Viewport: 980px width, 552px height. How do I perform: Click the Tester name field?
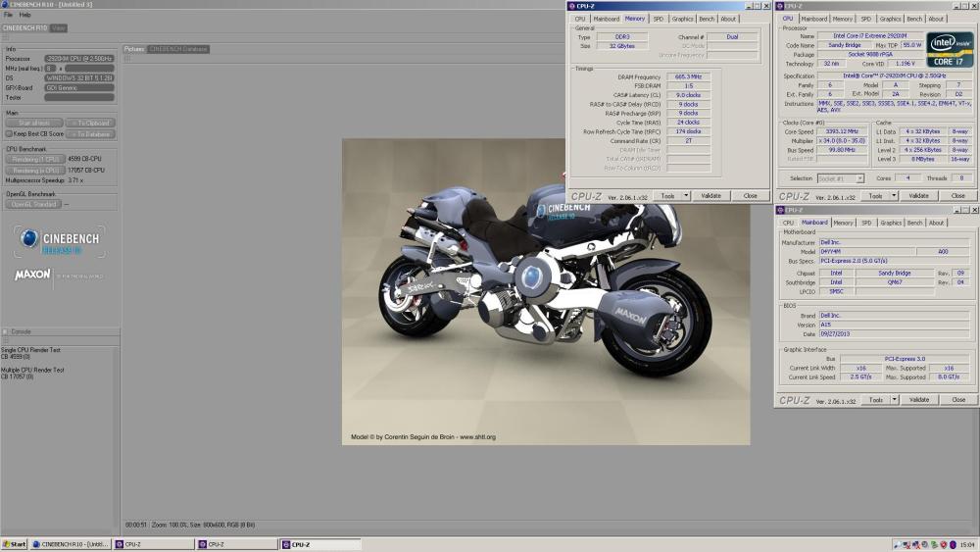click(x=78, y=97)
